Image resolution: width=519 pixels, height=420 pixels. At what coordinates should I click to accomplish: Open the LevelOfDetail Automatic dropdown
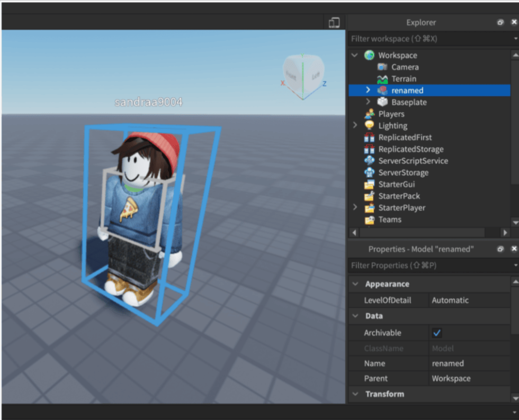point(469,300)
